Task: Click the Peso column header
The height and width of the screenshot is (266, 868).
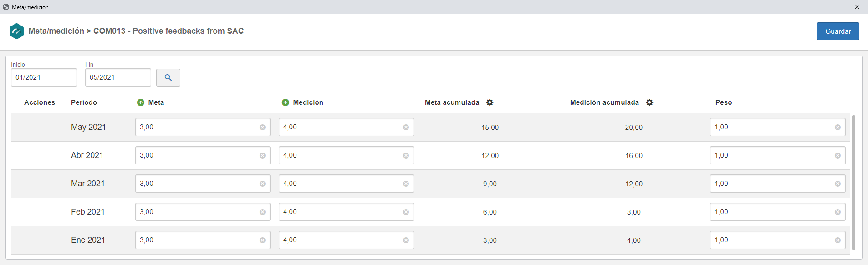Action: [724, 102]
